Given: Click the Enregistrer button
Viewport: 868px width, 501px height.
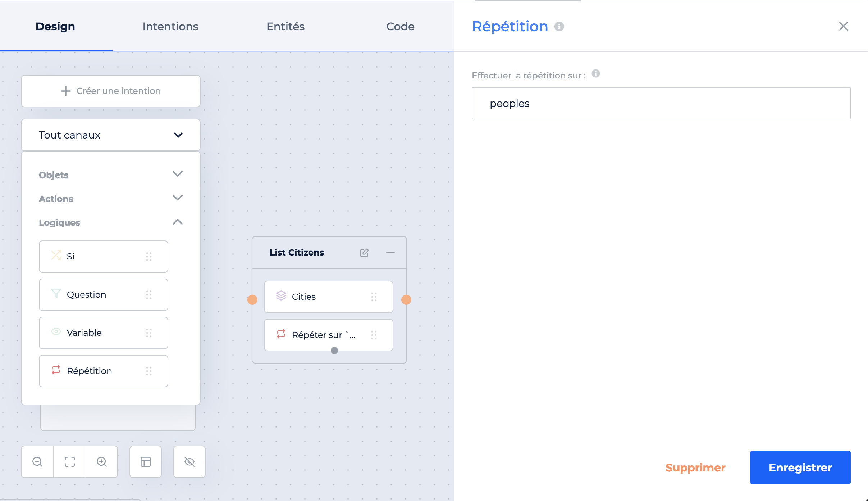Looking at the screenshot, I should click(800, 468).
